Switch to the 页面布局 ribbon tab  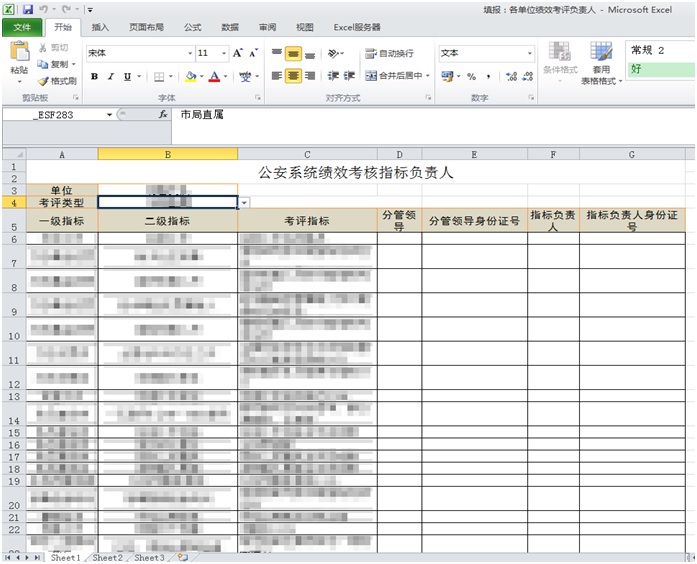pyautogui.click(x=146, y=28)
